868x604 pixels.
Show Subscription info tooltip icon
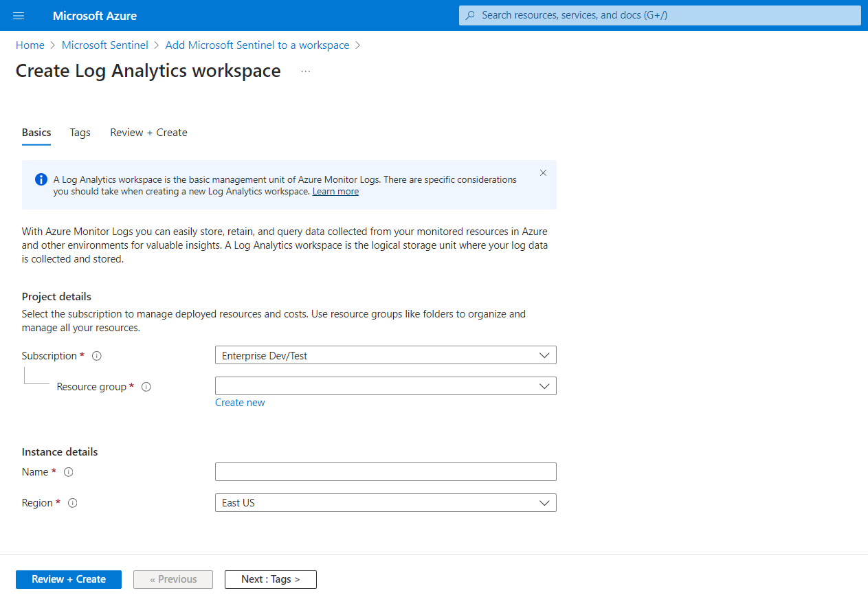(97, 356)
